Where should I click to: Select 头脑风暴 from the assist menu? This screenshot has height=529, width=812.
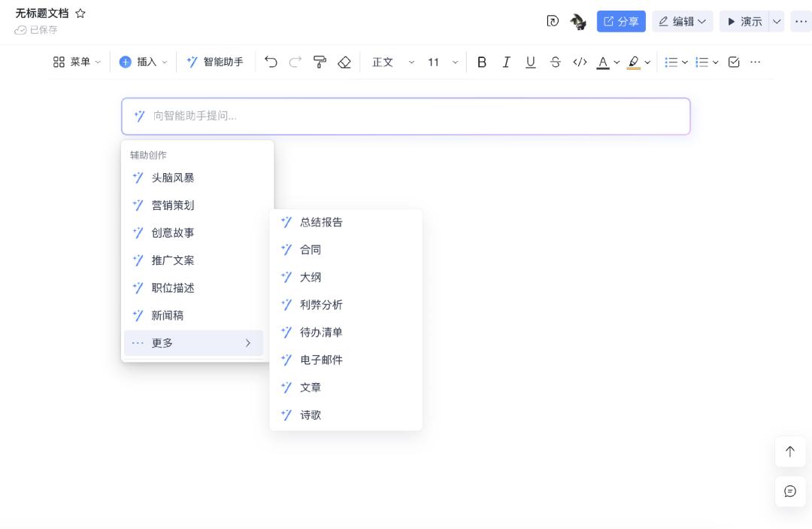coord(173,178)
